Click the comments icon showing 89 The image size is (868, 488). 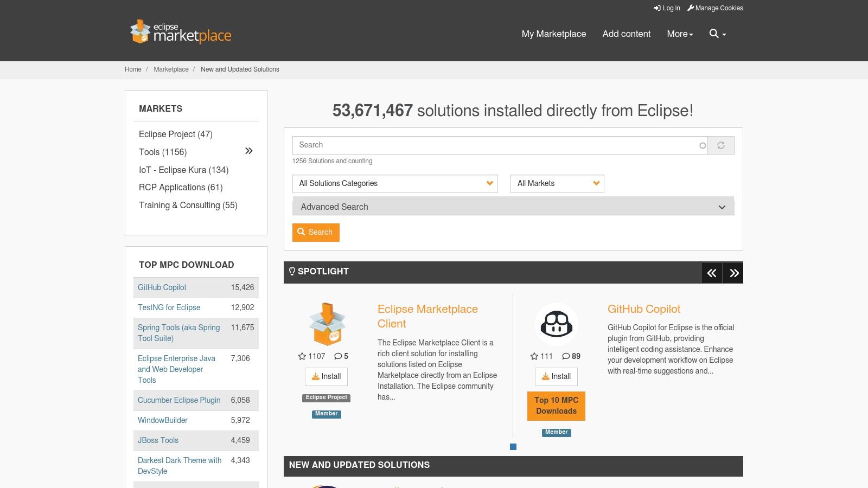[566, 356]
